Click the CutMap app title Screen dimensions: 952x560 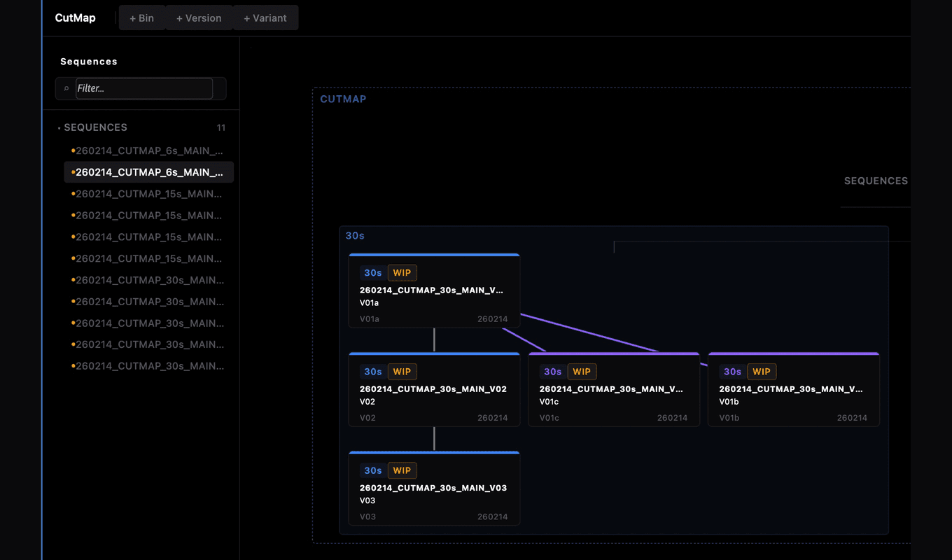click(x=75, y=18)
